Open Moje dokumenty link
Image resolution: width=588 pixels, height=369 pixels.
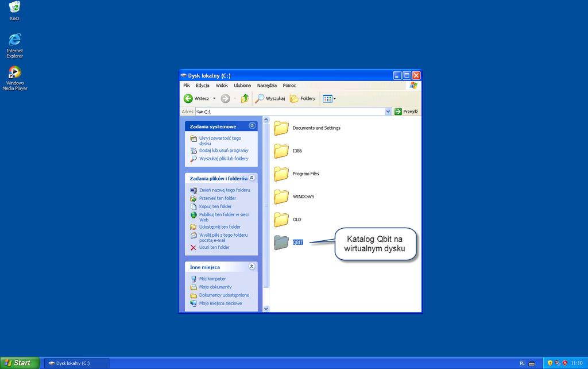pyautogui.click(x=215, y=287)
